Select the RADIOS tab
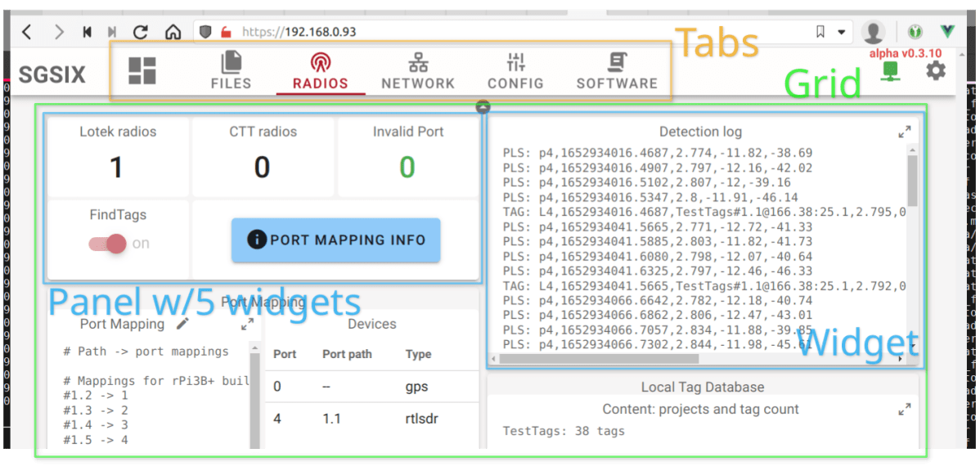This screenshot has width=980, height=466. 321,70
